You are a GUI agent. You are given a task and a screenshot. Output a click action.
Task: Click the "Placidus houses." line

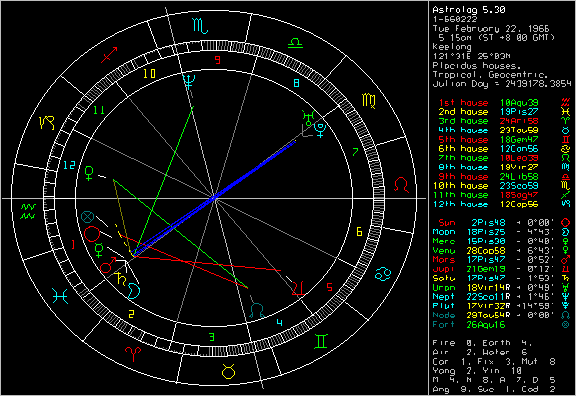tap(477, 66)
